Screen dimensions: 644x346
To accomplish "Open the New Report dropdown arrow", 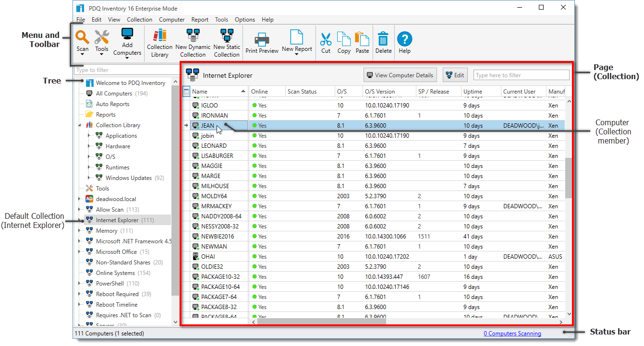I will pos(296,54).
